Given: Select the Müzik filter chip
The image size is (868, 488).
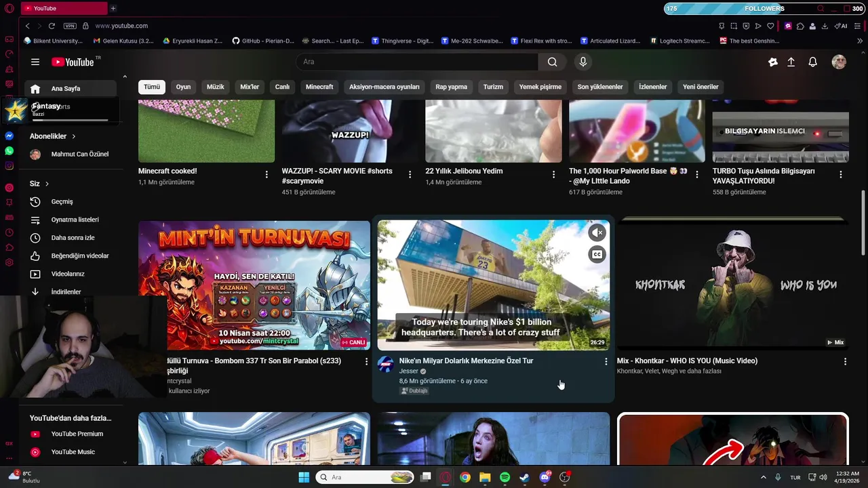Looking at the screenshot, I should [x=215, y=87].
